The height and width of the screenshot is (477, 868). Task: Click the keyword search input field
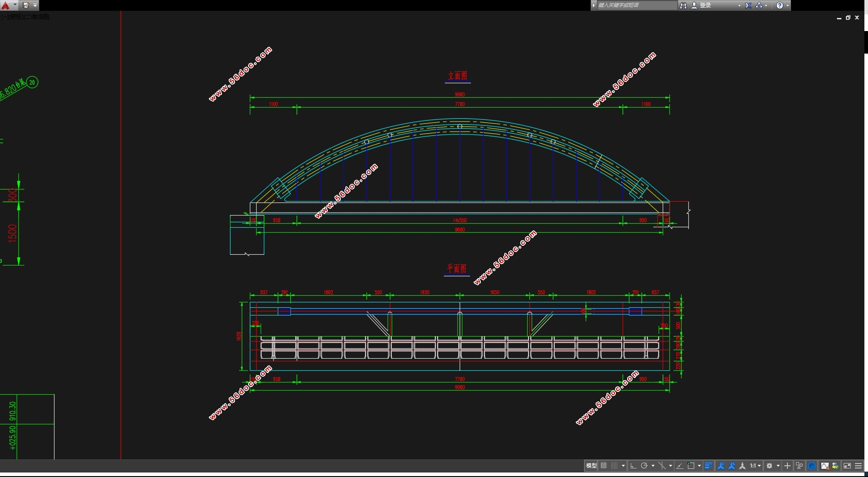point(636,5)
